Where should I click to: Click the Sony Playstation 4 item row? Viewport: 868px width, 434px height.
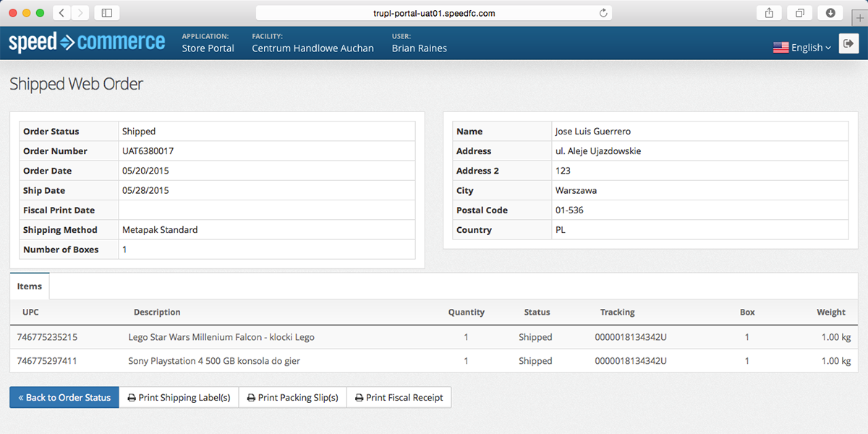click(213, 361)
